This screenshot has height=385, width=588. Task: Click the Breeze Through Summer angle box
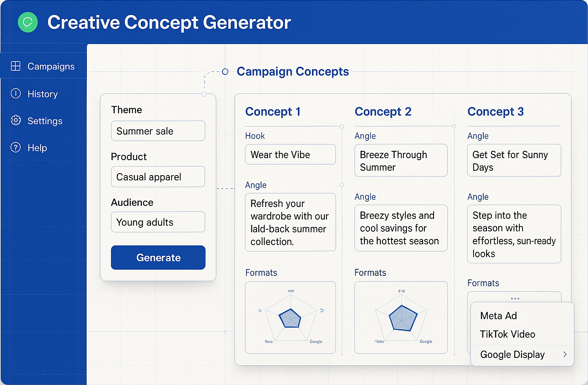pos(400,160)
